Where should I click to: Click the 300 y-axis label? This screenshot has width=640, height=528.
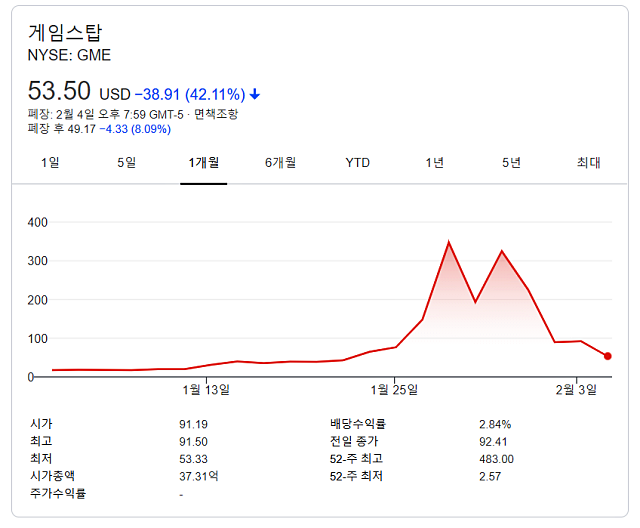pyautogui.click(x=38, y=261)
